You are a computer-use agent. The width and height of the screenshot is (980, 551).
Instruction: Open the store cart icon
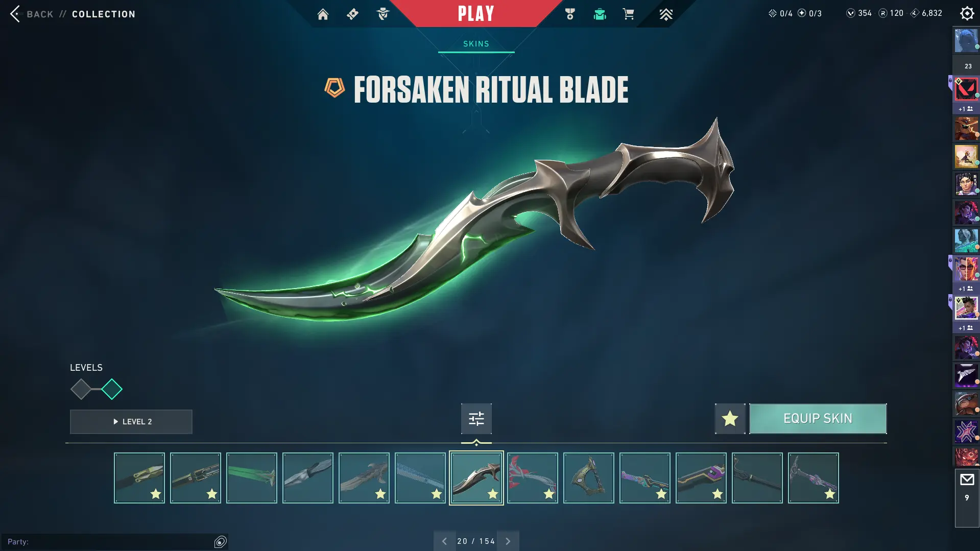628,14
